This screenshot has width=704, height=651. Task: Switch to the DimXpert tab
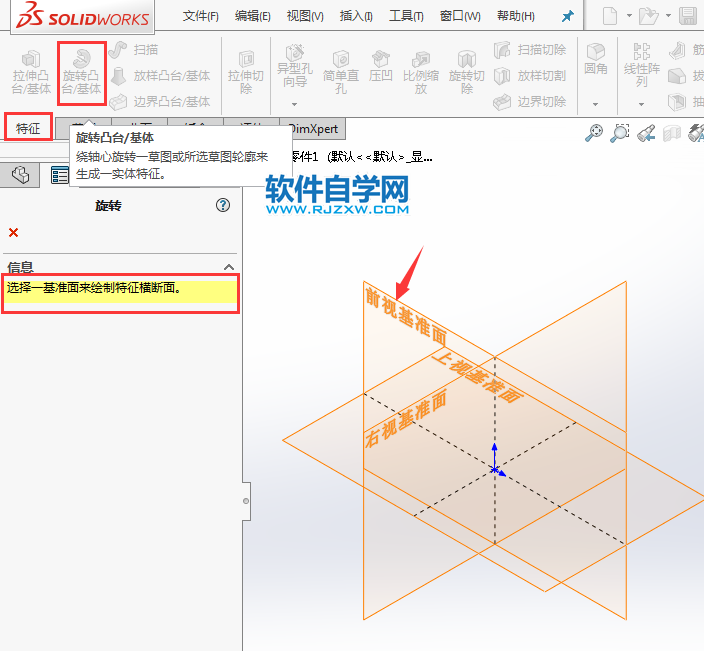pyautogui.click(x=313, y=129)
